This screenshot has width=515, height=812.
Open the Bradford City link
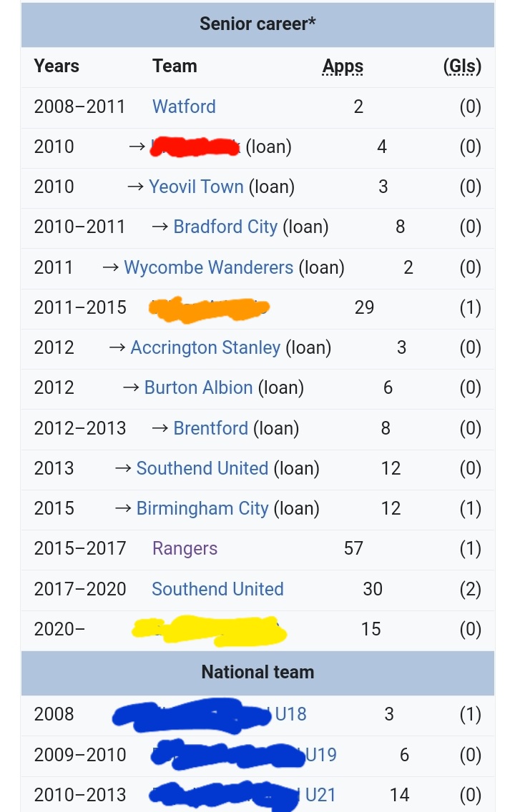[x=225, y=227]
